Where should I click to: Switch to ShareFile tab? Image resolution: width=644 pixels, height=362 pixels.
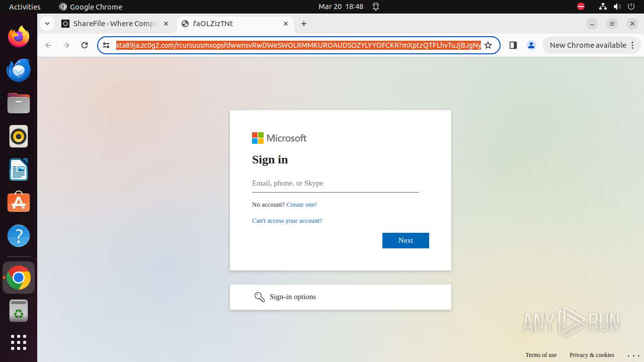(x=116, y=24)
